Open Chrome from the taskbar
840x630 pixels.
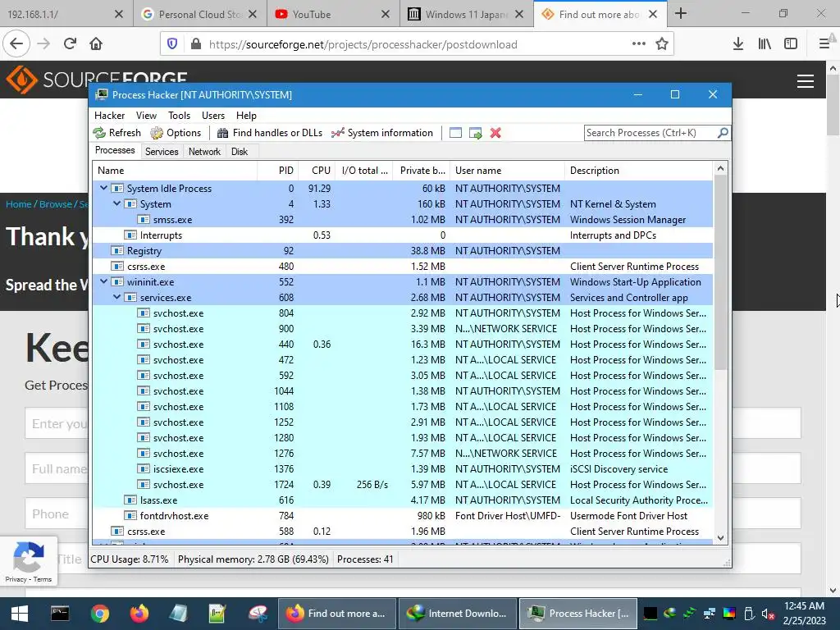click(99, 614)
